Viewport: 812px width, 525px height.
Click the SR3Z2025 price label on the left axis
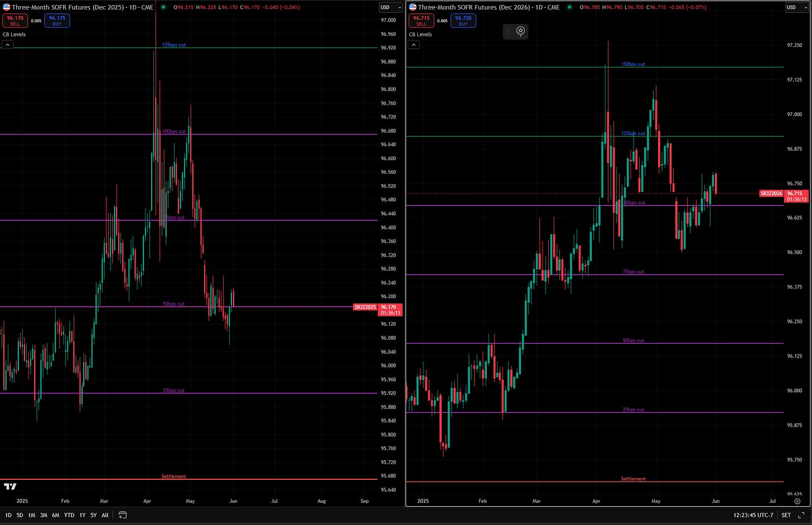tap(365, 307)
